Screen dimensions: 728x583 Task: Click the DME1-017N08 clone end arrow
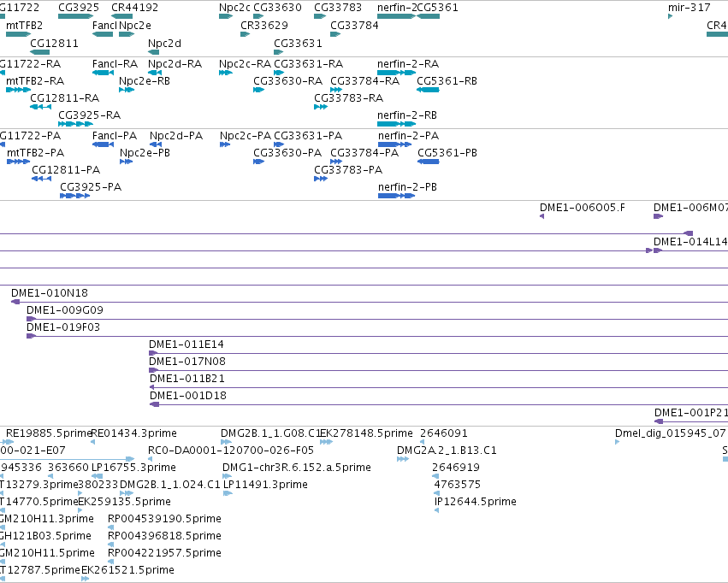pos(154,370)
